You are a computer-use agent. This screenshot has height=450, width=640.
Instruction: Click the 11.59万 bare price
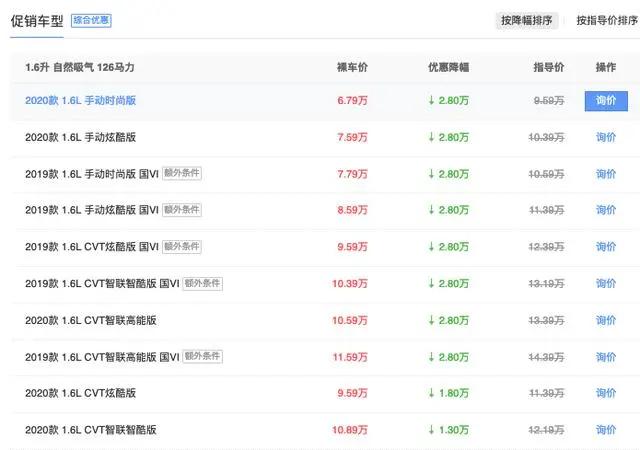tap(350, 357)
